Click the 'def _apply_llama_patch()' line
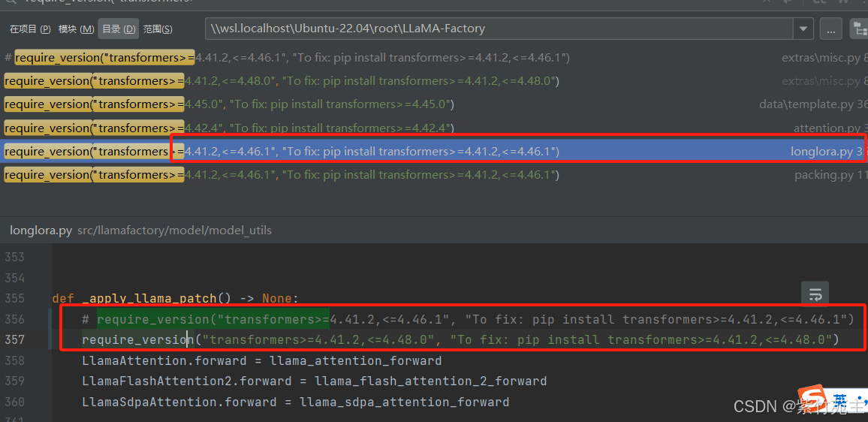The width and height of the screenshot is (868, 422). [x=176, y=299]
